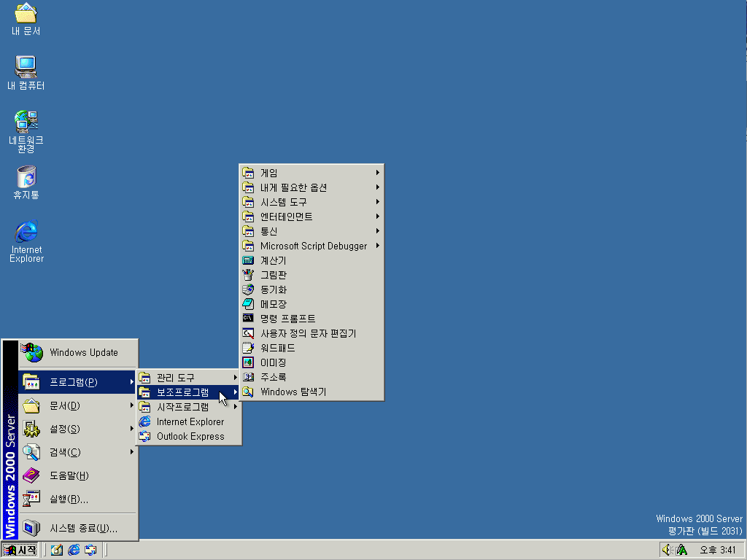
Task: Expand the 내게 필요한 옵션 submenu arrow
Action: [377, 187]
